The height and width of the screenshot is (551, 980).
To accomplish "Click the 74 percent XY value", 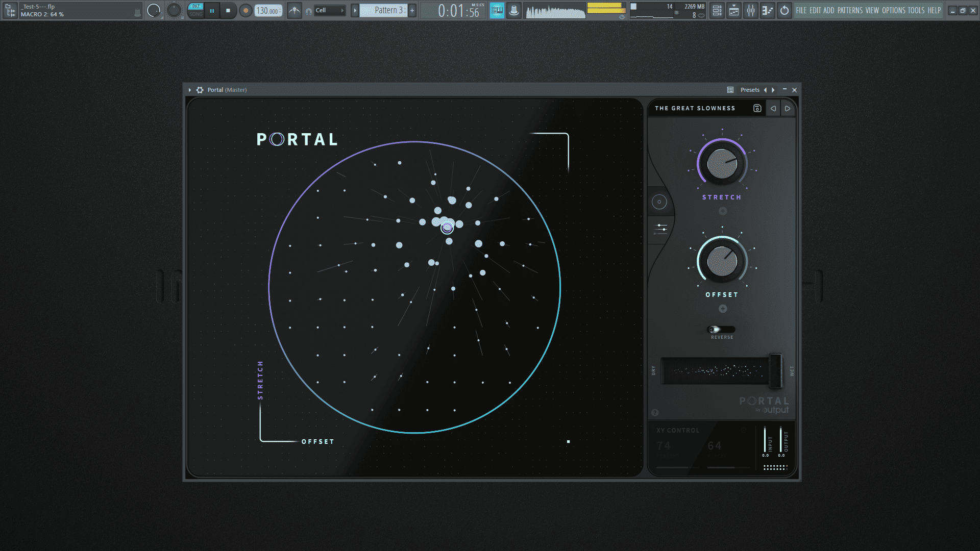I will click(664, 446).
